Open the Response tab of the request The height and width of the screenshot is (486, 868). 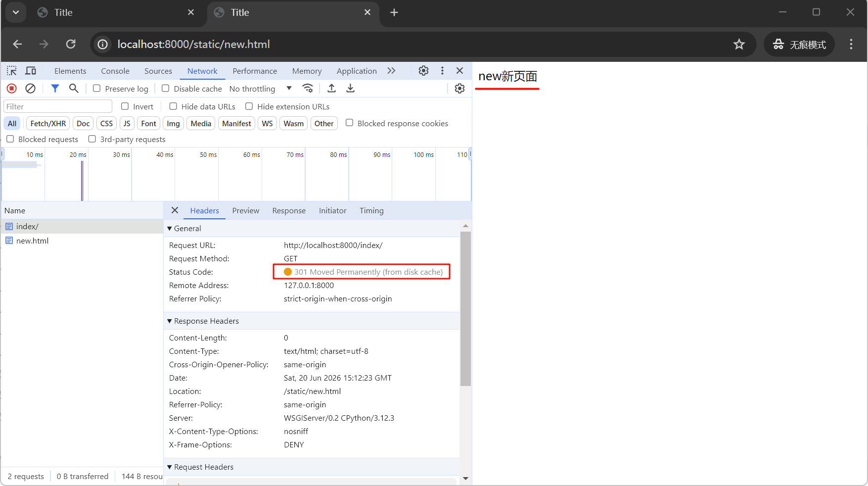click(x=289, y=210)
